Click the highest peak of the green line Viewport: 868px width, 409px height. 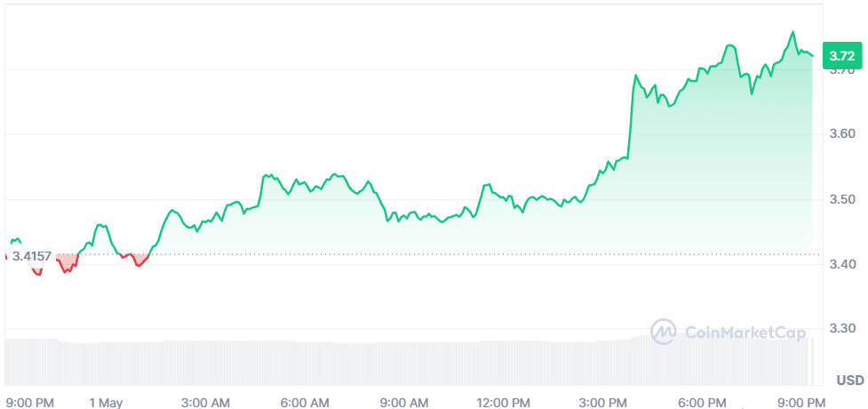pos(792,33)
